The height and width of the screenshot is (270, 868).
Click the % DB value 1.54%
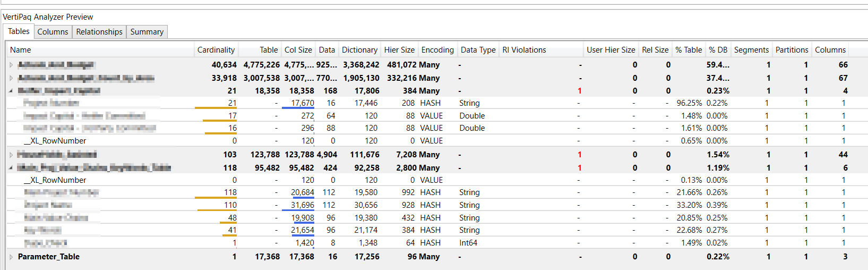(x=718, y=155)
